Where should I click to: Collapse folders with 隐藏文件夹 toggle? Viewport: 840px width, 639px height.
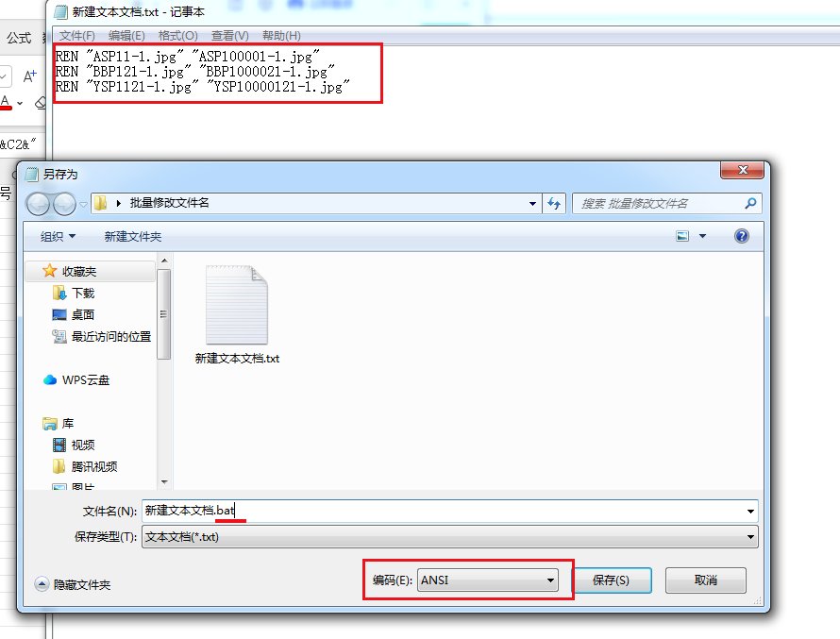(x=73, y=584)
